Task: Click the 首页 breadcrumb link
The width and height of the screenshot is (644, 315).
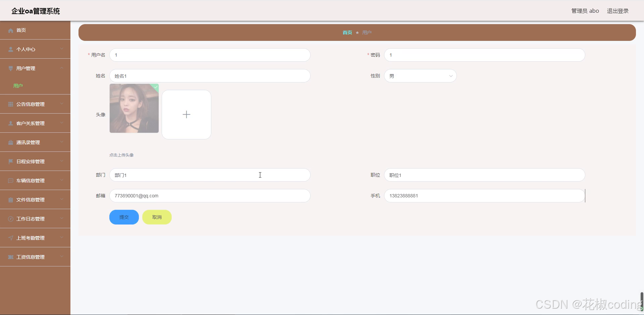Action: pos(347,33)
